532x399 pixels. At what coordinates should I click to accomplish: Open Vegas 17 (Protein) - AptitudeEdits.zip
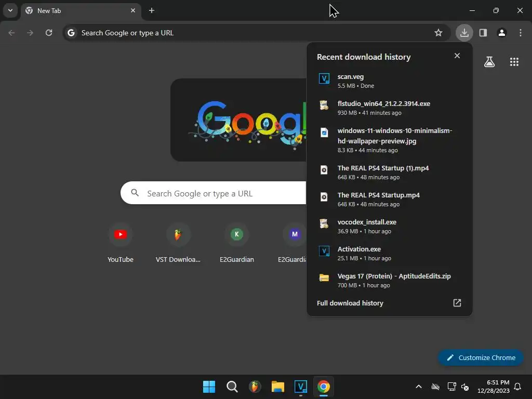pos(390,280)
